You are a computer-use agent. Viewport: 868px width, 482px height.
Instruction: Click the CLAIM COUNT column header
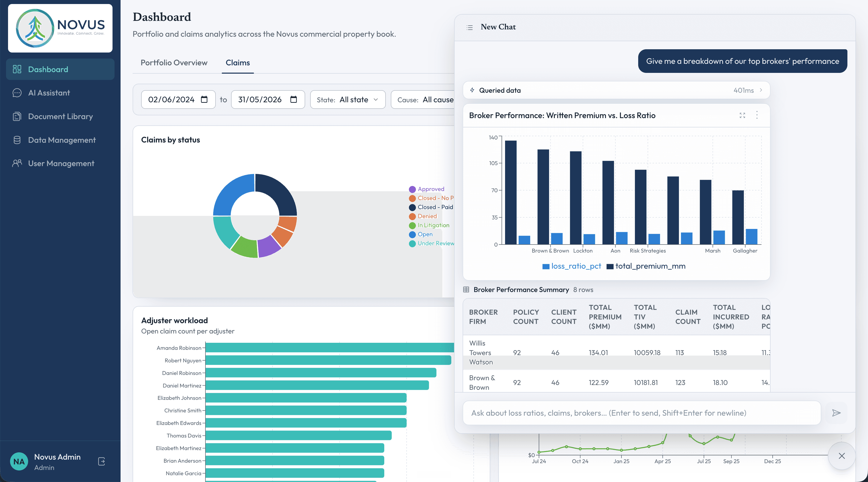point(688,316)
